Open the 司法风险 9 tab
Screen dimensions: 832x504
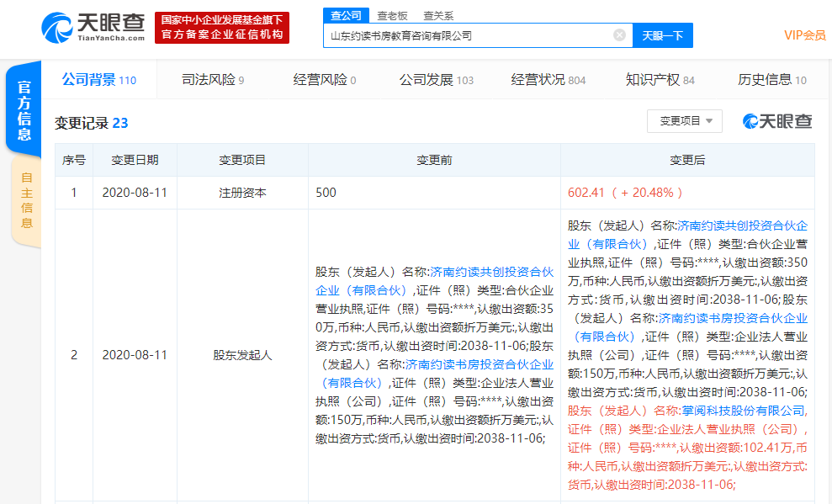(x=213, y=80)
